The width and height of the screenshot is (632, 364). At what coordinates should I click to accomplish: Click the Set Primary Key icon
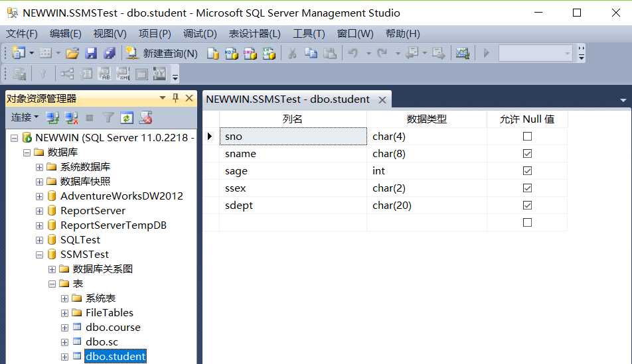tap(43, 74)
